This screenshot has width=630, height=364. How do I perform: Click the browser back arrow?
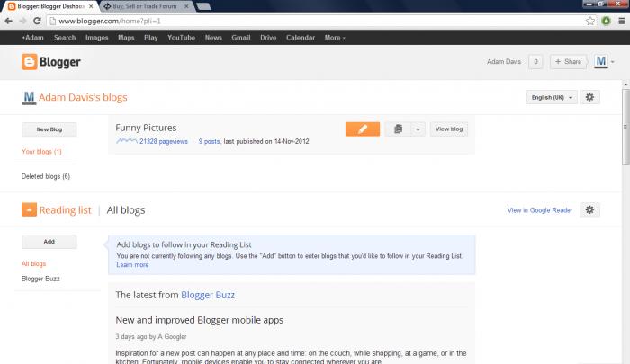coord(8,21)
